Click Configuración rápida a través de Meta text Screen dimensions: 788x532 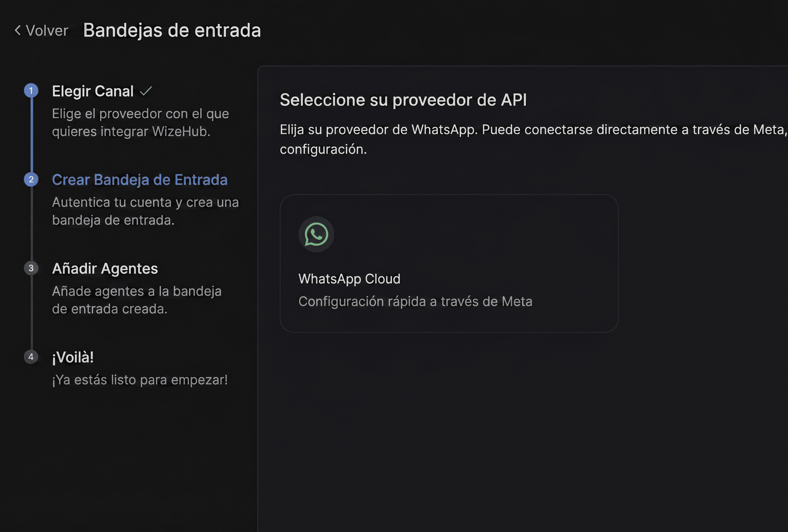[415, 301]
